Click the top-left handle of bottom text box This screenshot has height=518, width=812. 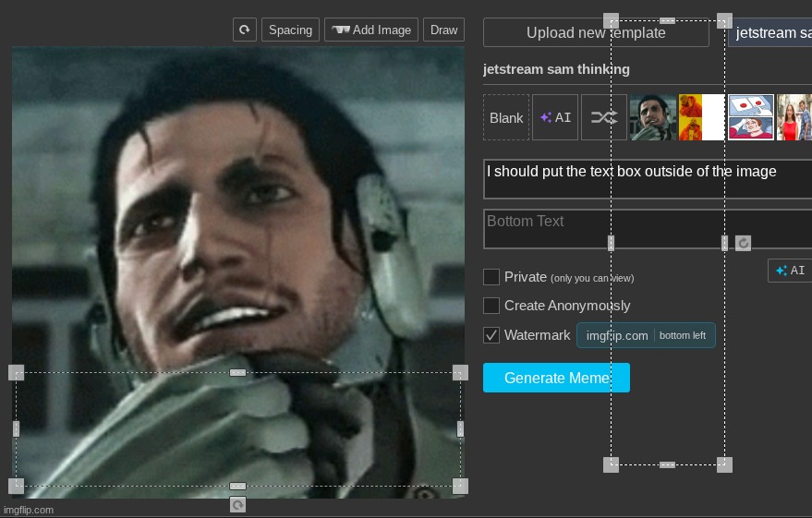(16, 373)
